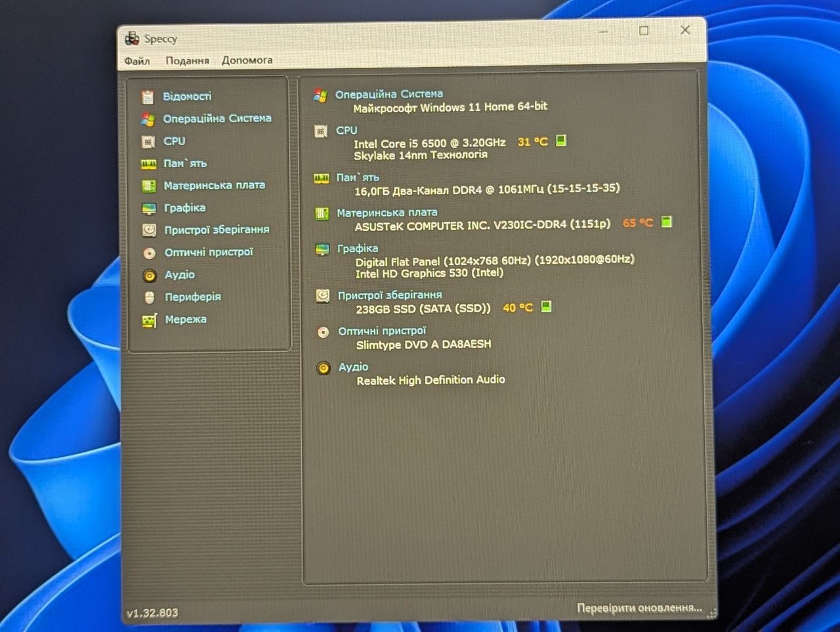840x632 pixels.
Task: Open the Допомога menu
Action: [247, 60]
